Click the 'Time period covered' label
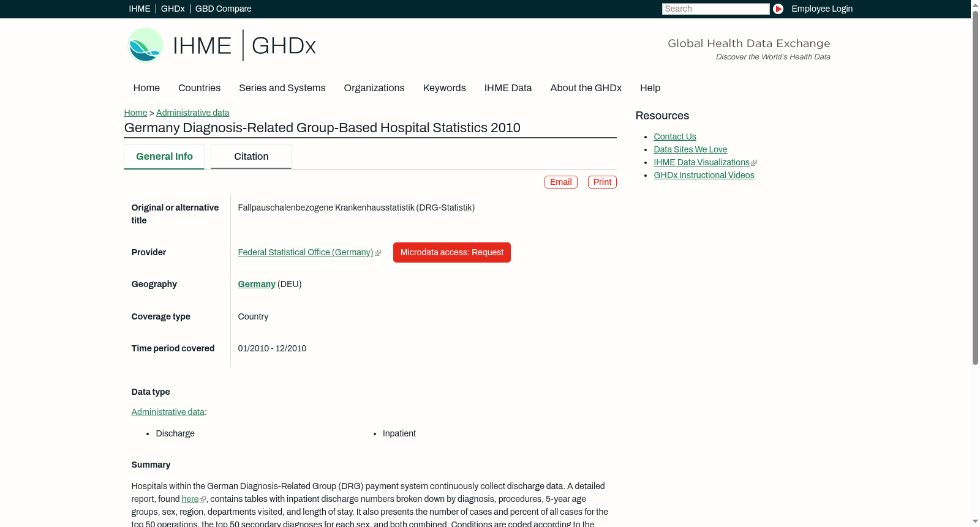The width and height of the screenshot is (980, 527). [x=173, y=348]
